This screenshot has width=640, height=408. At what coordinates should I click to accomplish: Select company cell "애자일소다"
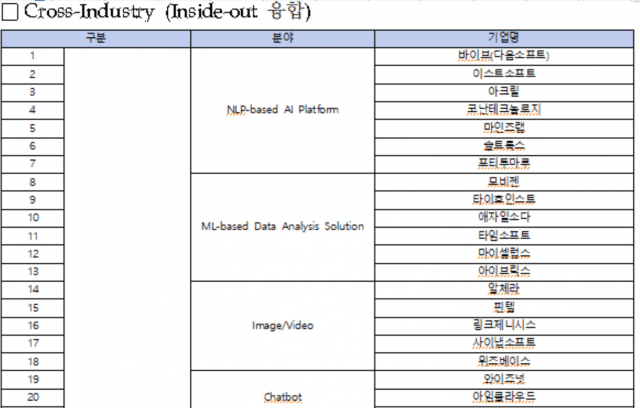504,218
